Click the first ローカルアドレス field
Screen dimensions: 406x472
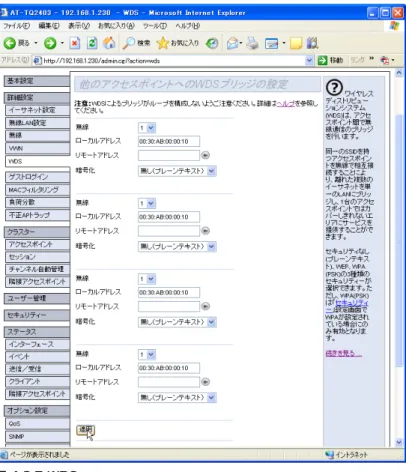click(169, 141)
